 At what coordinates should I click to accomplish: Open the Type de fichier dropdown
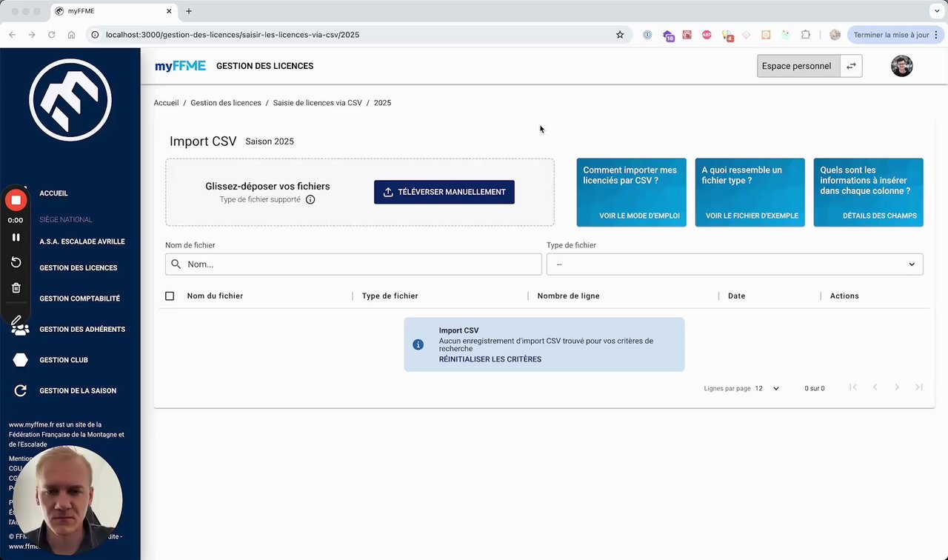[735, 264]
